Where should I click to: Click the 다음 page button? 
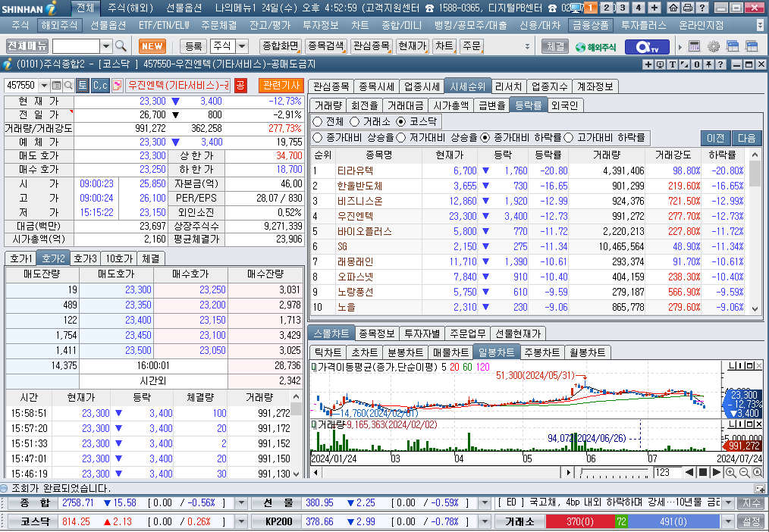tap(746, 138)
